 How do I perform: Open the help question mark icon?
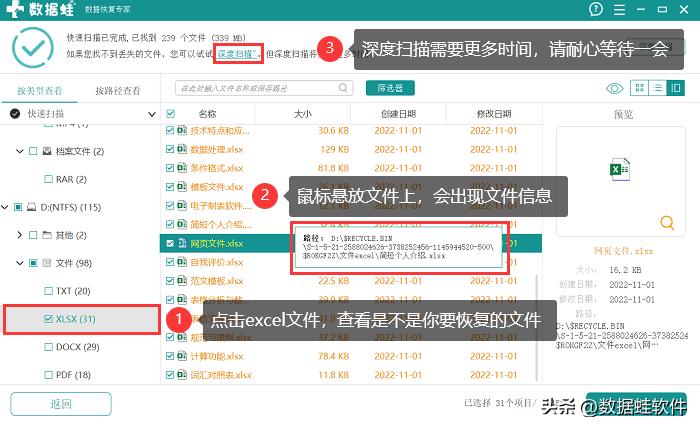click(x=596, y=9)
